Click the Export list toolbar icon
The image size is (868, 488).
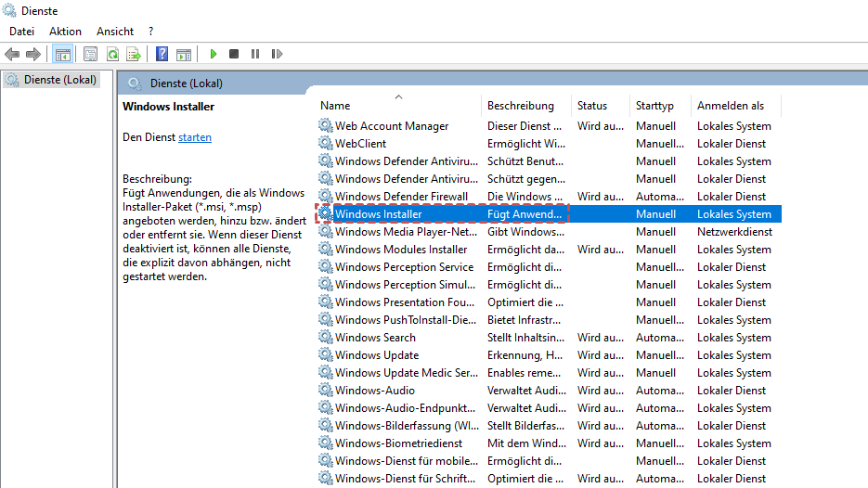pyautogui.click(x=134, y=54)
